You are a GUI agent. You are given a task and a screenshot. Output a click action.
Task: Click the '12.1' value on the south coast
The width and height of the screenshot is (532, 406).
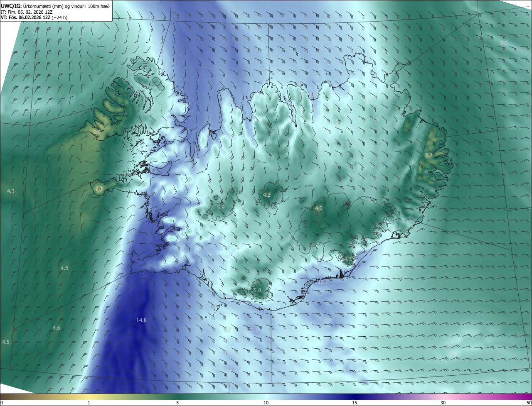coord(323,282)
